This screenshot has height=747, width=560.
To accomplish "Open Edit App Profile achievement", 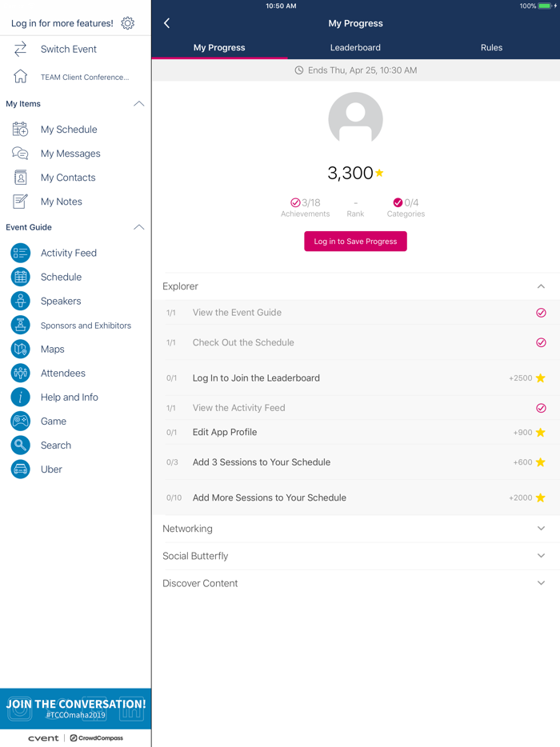I will [355, 432].
